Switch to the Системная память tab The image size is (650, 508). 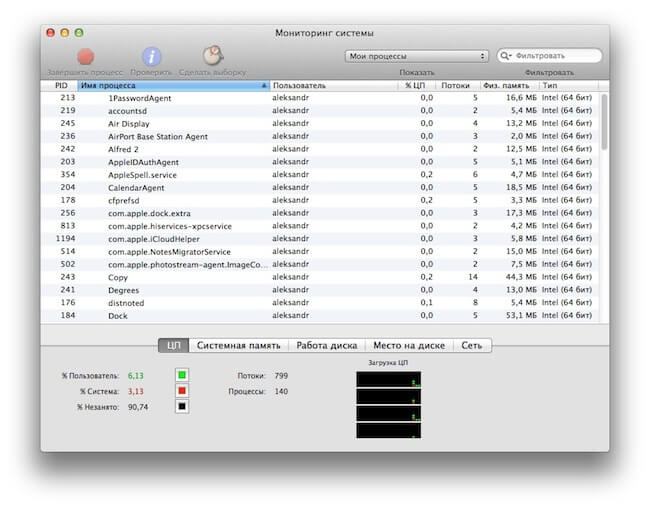click(x=238, y=345)
